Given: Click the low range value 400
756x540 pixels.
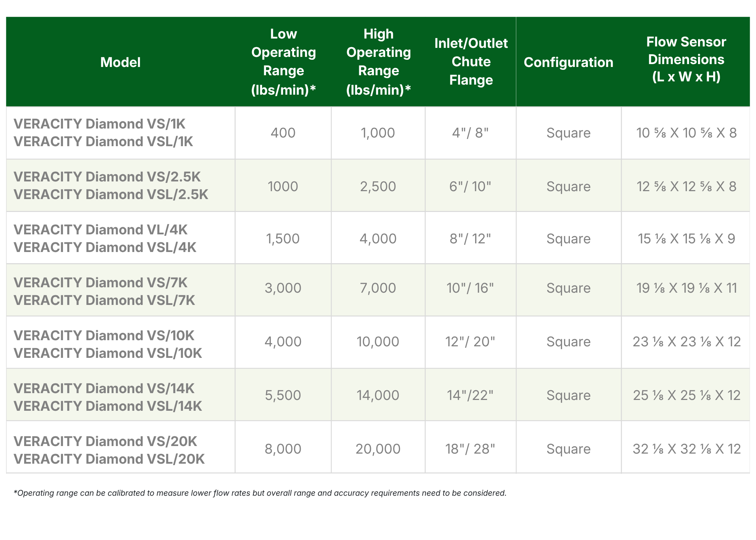Looking at the screenshot, I should coord(283,133).
